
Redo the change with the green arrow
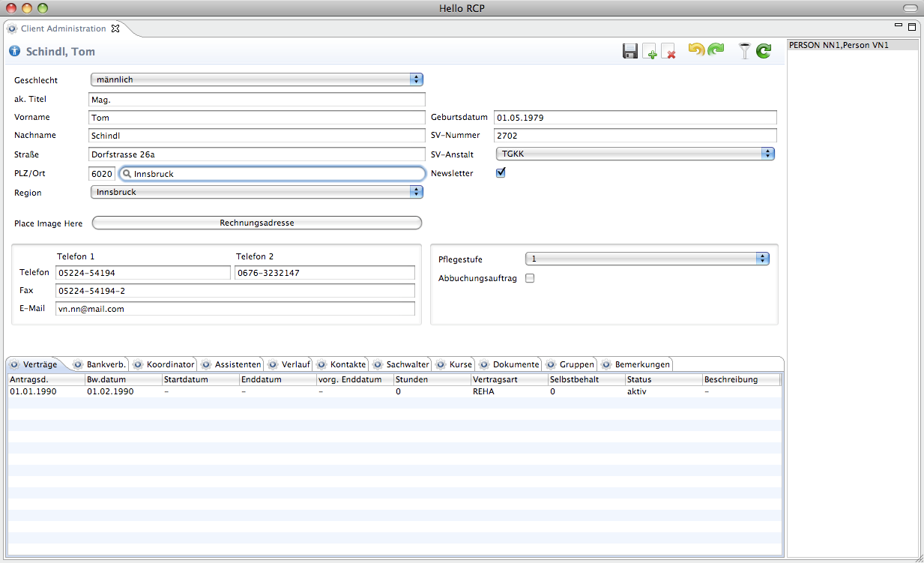coord(716,51)
